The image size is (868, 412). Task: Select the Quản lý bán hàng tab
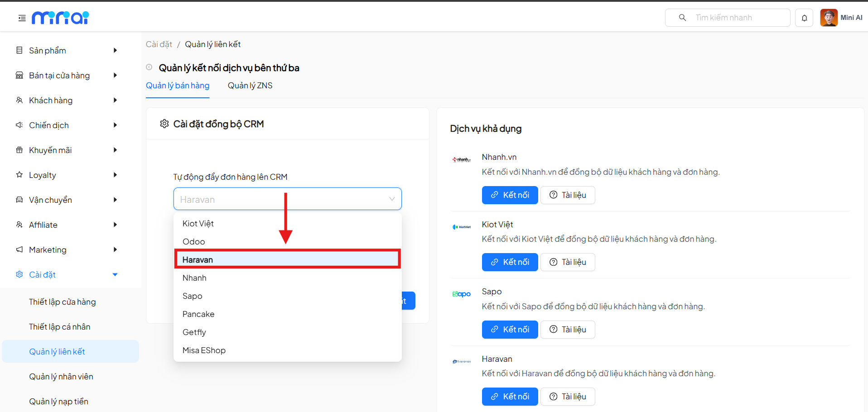tap(178, 86)
